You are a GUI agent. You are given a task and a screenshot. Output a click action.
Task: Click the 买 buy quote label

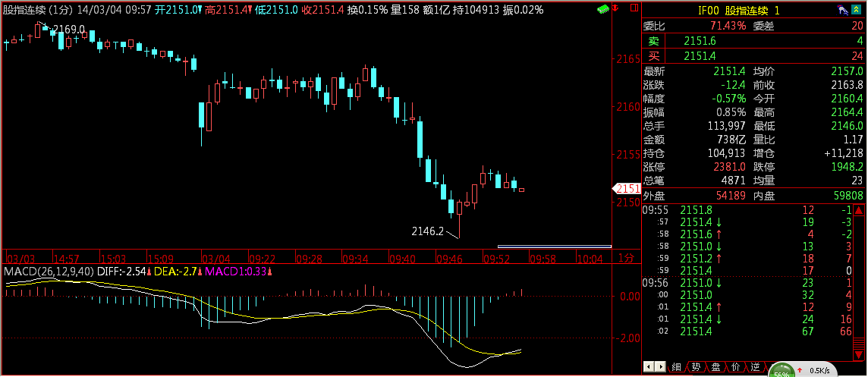(x=654, y=55)
